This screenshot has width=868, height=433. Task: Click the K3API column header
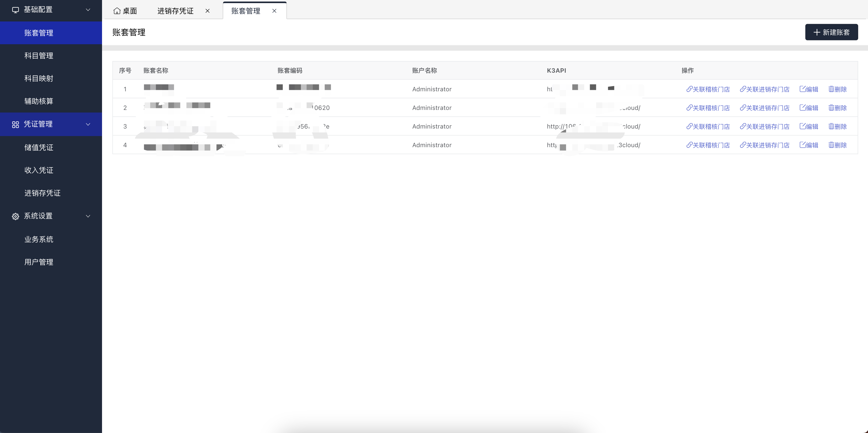tap(556, 70)
